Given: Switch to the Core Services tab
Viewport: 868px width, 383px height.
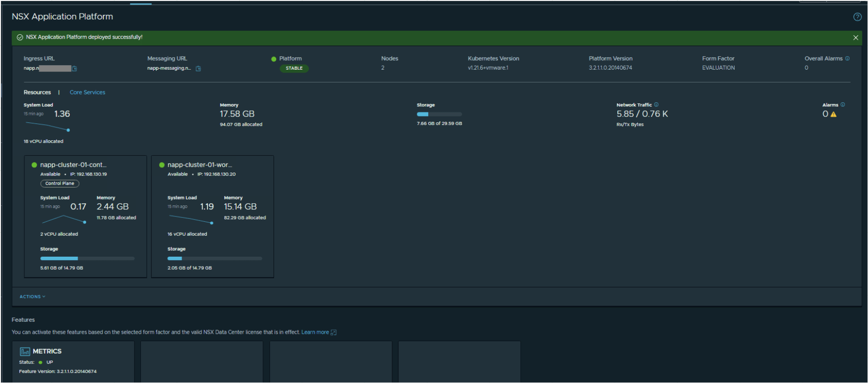Looking at the screenshot, I should 87,93.
